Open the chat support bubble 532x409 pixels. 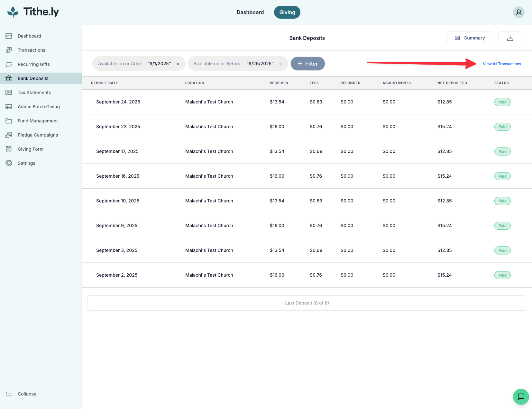click(521, 397)
